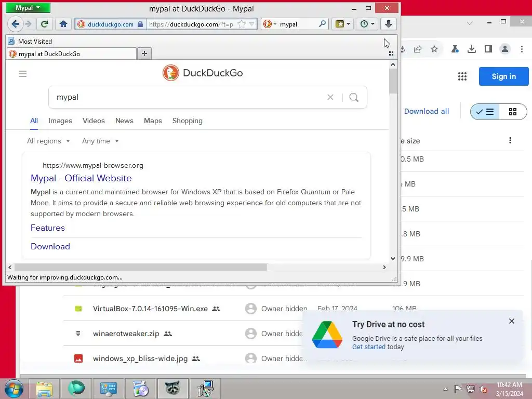This screenshot has width=532, height=399.
Task: Open Chrome three-dot menu
Action: 522,49
